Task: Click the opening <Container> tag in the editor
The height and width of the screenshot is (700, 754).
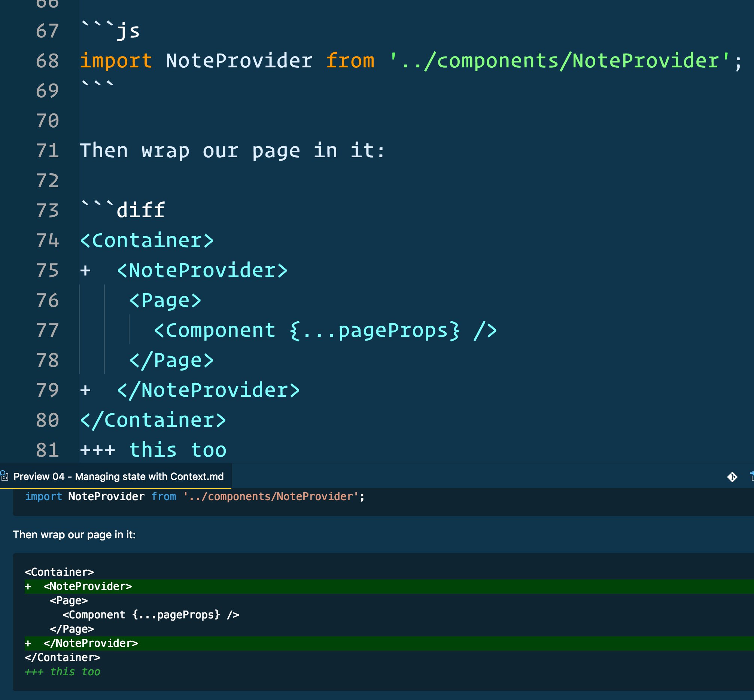Action: [147, 240]
